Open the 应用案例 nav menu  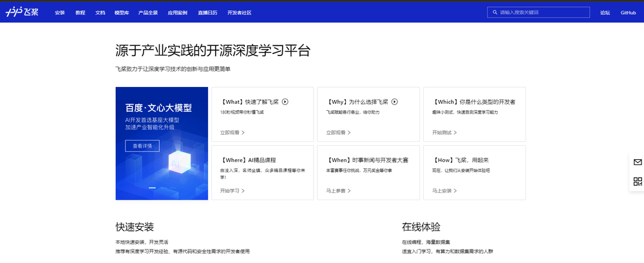click(178, 13)
